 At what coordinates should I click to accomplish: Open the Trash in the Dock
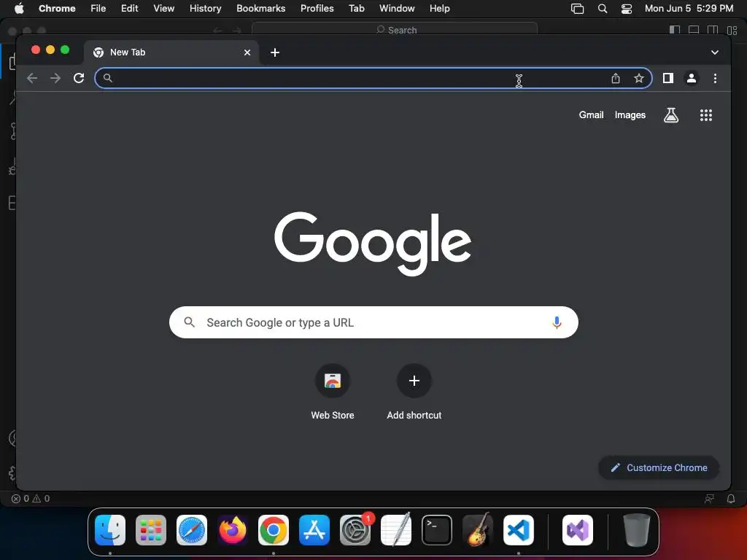click(x=636, y=530)
